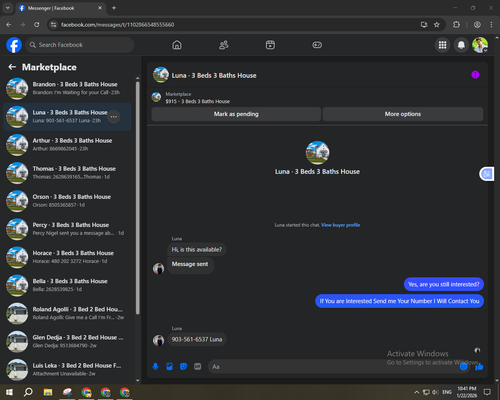
Task: Choose a GIF icon
Action: [x=198, y=367]
